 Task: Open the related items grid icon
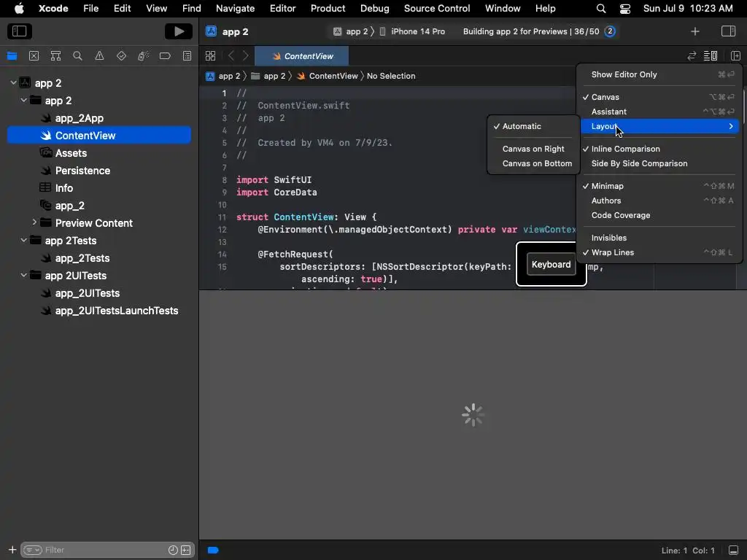pyautogui.click(x=210, y=56)
